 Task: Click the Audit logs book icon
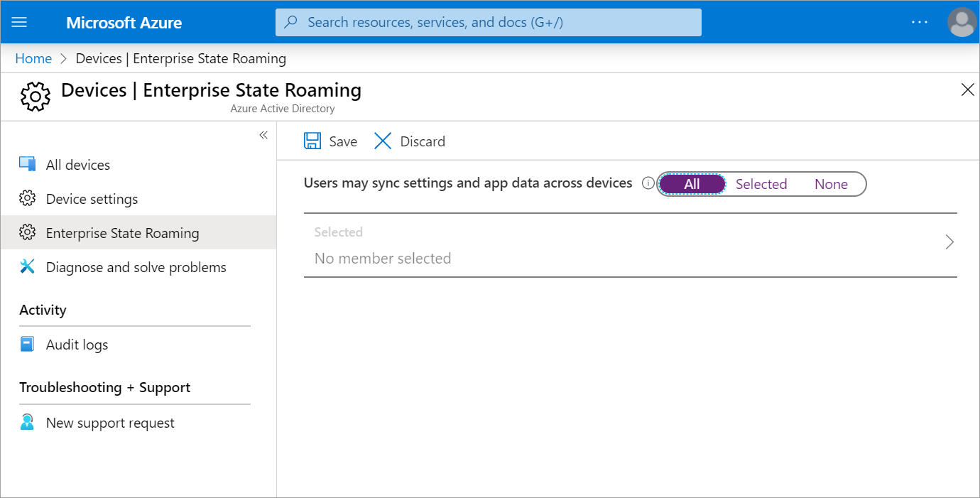(x=28, y=344)
